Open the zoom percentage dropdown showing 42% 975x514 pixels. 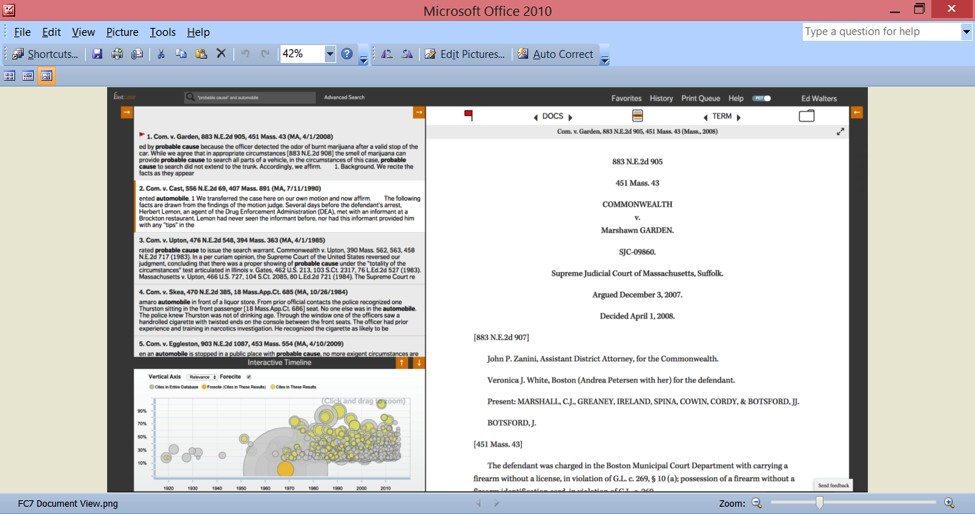pyautogui.click(x=330, y=54)
